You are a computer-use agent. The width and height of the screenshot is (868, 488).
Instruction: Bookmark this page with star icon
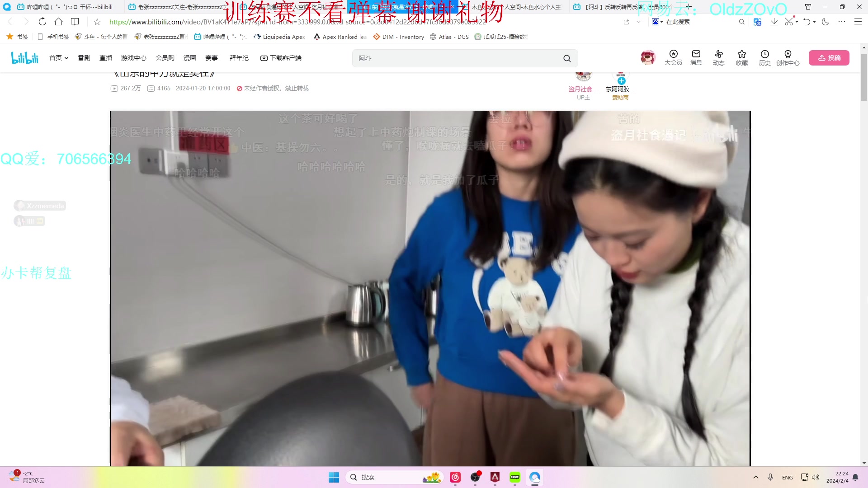click(97, 22)
